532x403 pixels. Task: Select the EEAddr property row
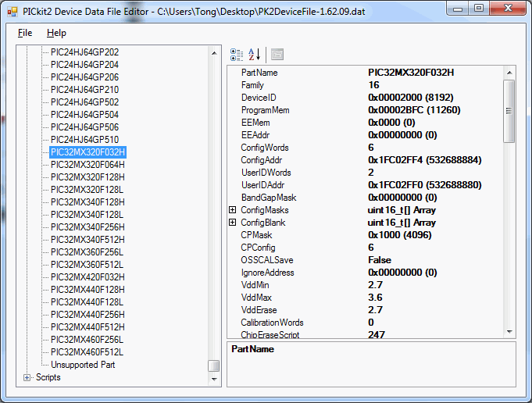(366, 135)
